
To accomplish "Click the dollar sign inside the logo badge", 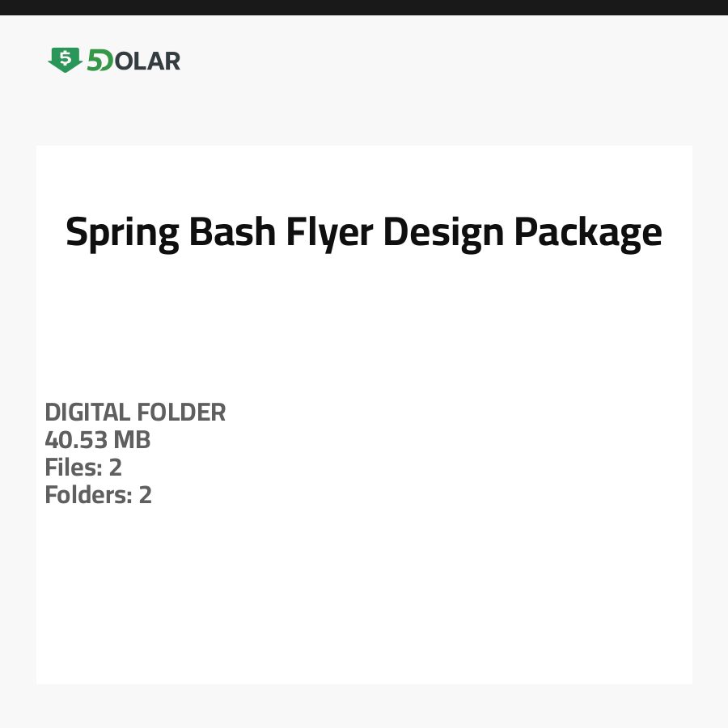I will [x=65, y=58].
